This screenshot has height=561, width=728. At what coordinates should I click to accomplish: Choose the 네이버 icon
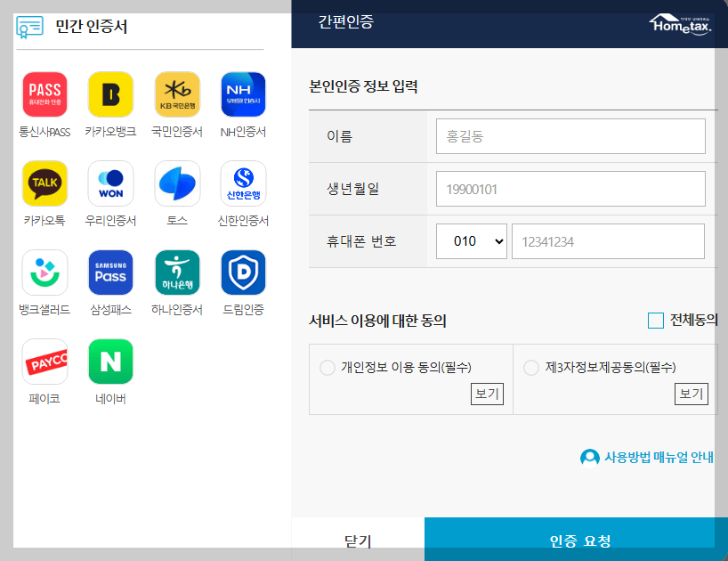click(110, 362)
